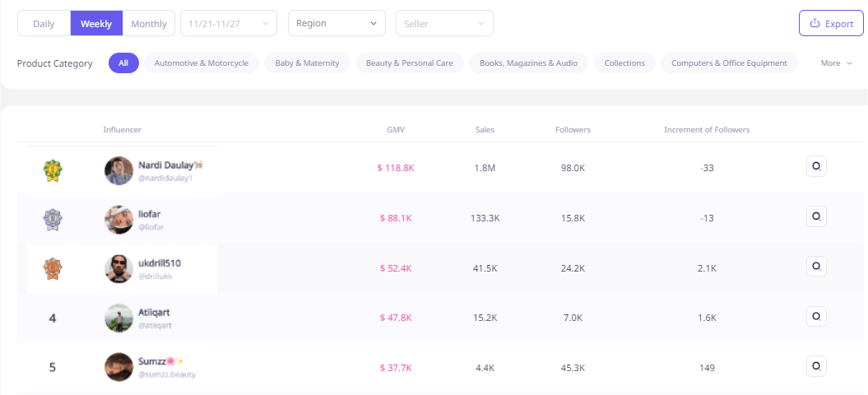
Task: Click the bronze third-place rank badge
Action: point(53,268)
